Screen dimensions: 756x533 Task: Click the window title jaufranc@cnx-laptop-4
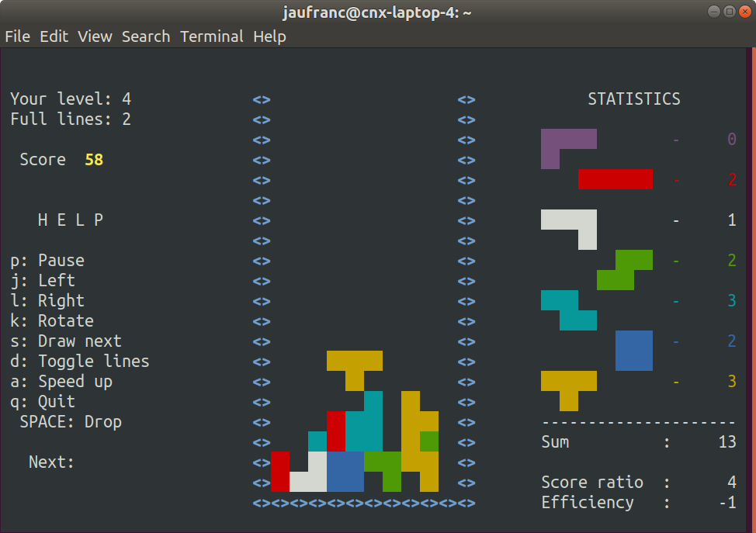click(x=377, y=12)
